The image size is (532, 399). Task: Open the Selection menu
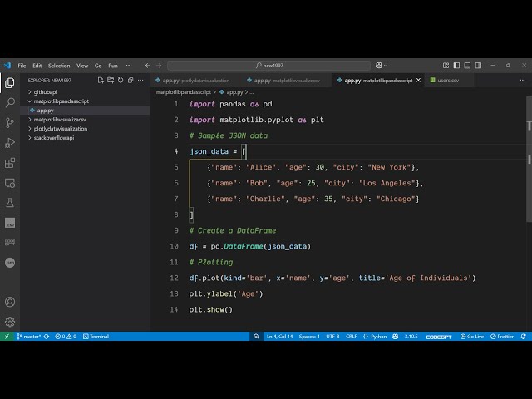click(59, 66)
